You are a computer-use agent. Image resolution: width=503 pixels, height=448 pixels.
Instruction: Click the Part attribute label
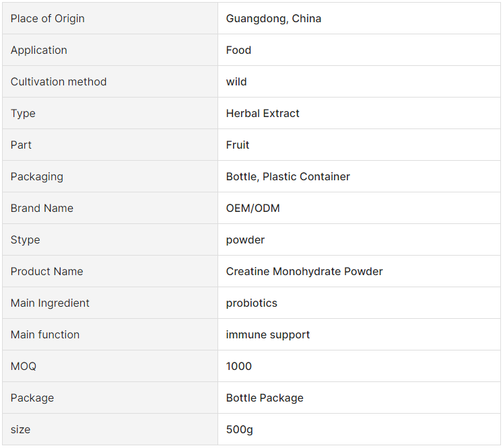[21, 145]
